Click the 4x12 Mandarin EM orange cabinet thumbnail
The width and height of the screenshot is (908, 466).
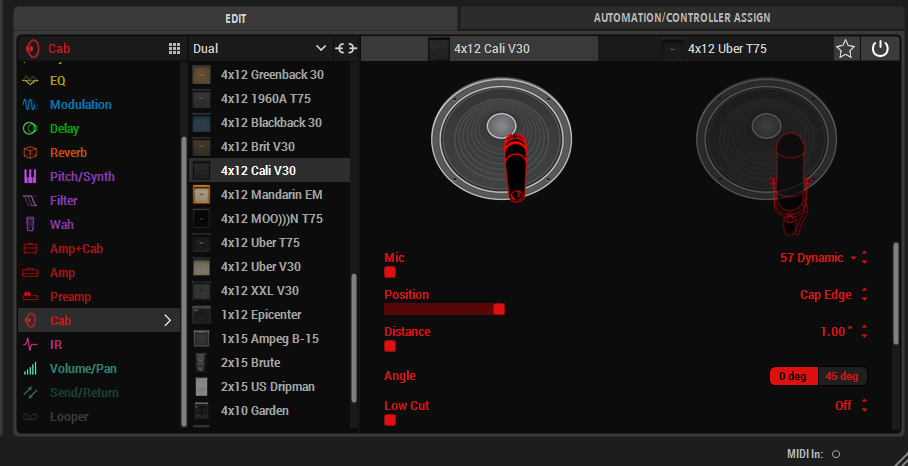point(202,195)
